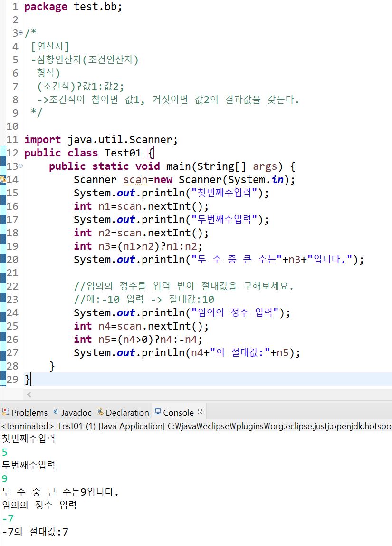Click the closing brace on line 29
Viewport: 392px width, 546px height.
click(x=27, y=380)
